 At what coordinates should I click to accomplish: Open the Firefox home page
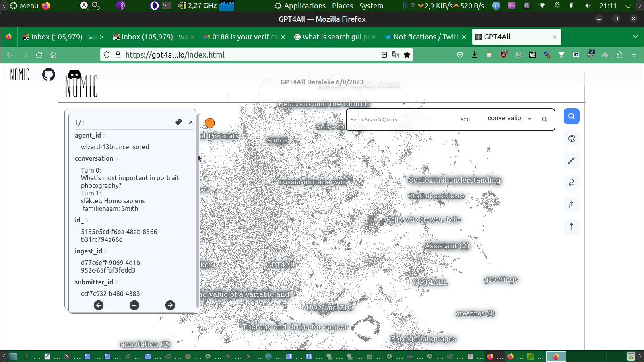pos(53,55)
